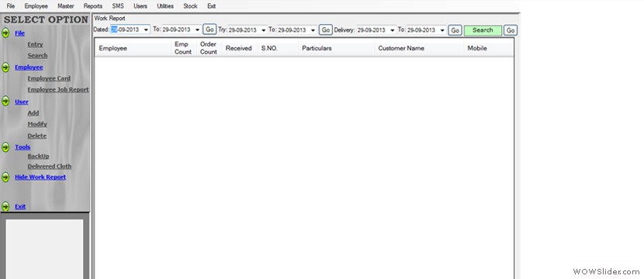The image size is (644, 279).
Task: Open File link in sidebar
Action: (x=19, y=33)
